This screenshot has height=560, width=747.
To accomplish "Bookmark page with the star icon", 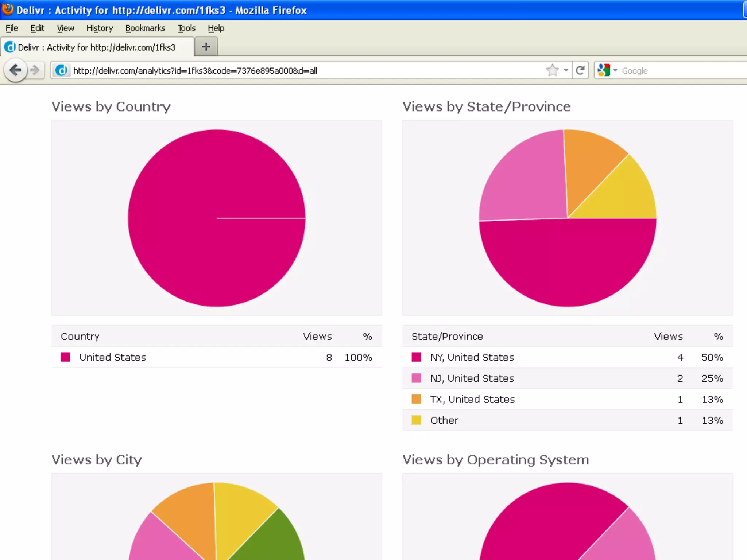I will pos(553,70).
